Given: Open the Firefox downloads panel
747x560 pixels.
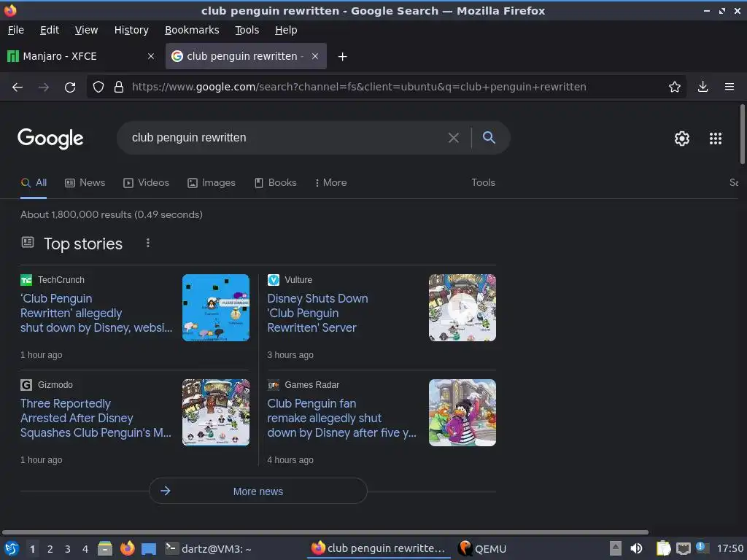Looking at the screenshot, I should (x=703, y=87).
